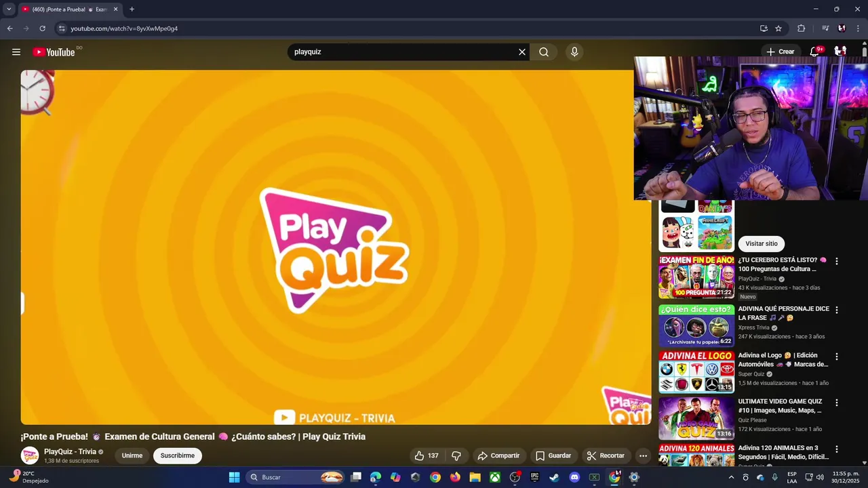Screen dimensions: 868x488
Task: Open Chrome three-dot menu
Action: 858,28
